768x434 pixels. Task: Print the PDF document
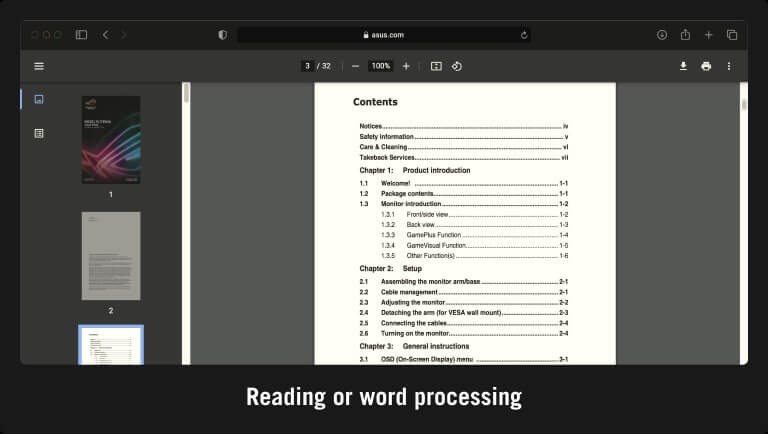click(706, 66)
